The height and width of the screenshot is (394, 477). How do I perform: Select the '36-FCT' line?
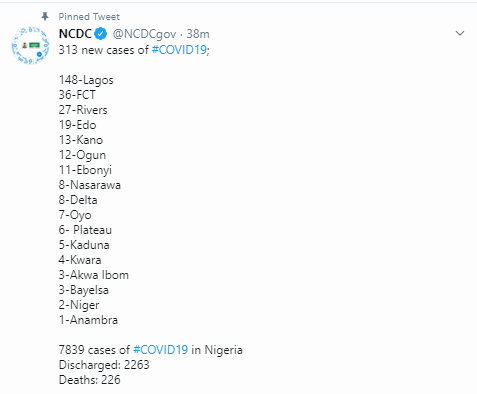click(x=77, y=95)
